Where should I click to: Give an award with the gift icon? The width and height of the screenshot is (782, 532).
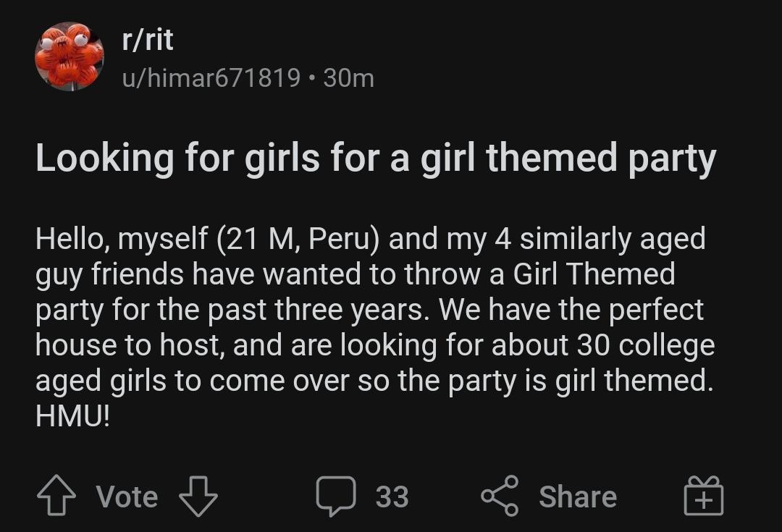click(703, 495)
